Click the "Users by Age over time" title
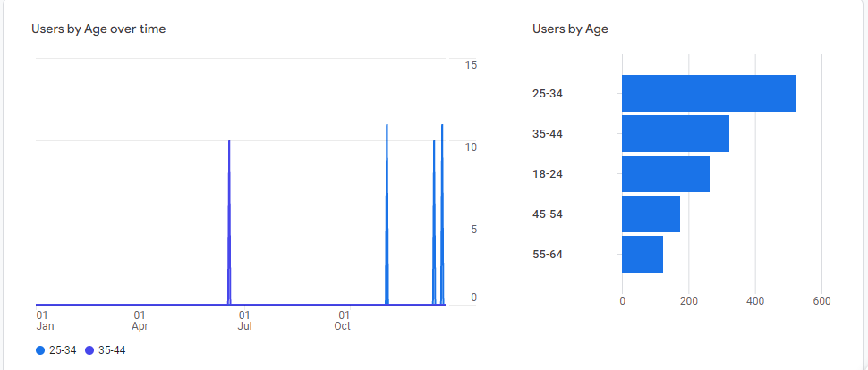Image resolution: width=868 pixels, height=370 pixels. [98, 29]
